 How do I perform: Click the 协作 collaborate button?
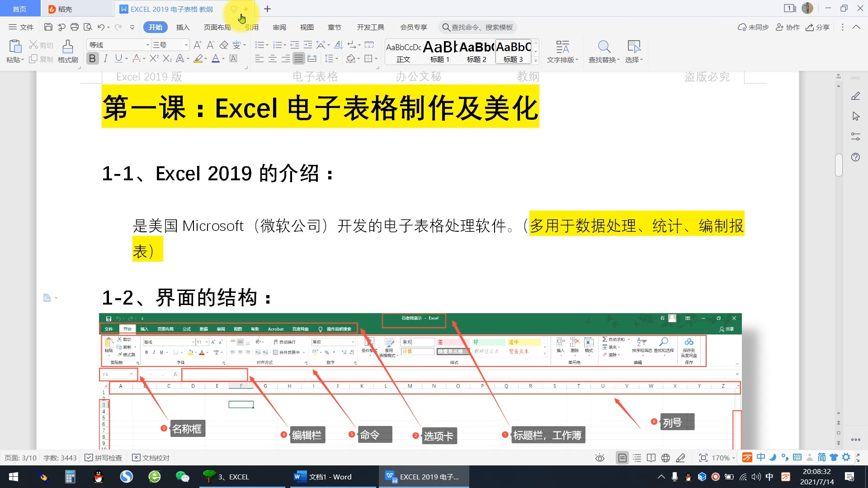point(788,27)
